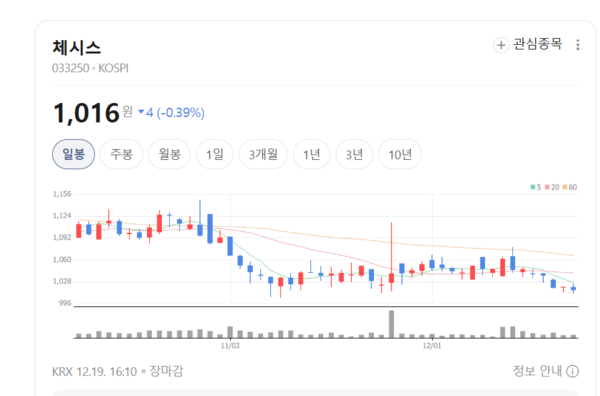Click the green 5-day moving average legend
Image resolution: width=600 pixels, height=396 pixels.
[x=536, y=187]
